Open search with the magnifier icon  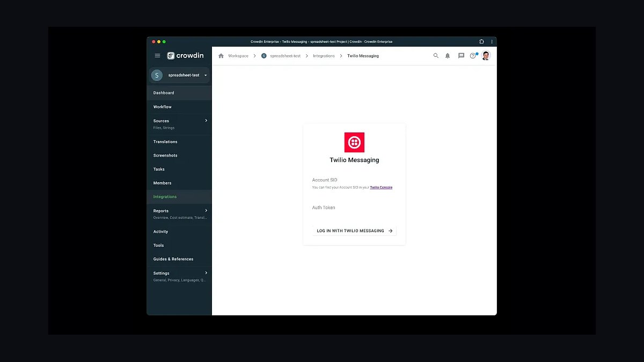(436, 56)
